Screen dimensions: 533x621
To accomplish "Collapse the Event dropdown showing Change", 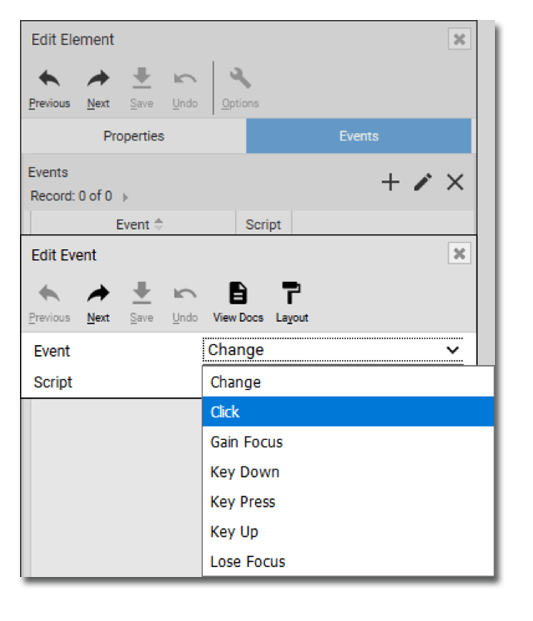I will point(333,350).
